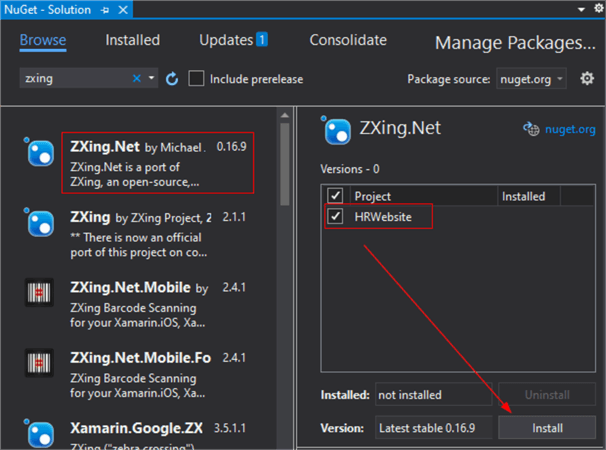
Task: Click the ZXing.Net.Mobile.Forms barcode icon
Action: coord(39,362)
